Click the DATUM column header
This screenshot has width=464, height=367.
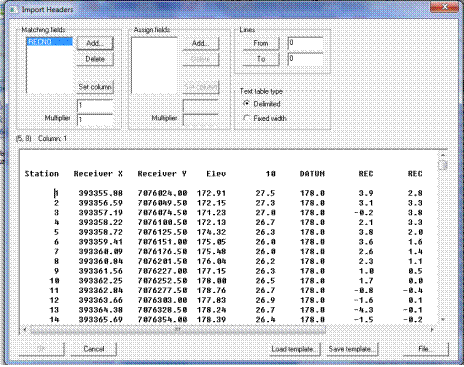pos(312,174)
